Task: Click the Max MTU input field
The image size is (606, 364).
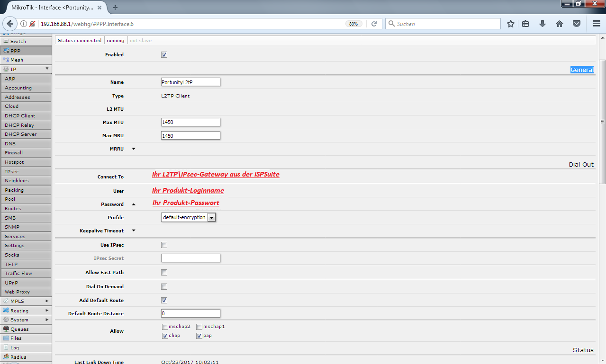Action: point(190,122)
